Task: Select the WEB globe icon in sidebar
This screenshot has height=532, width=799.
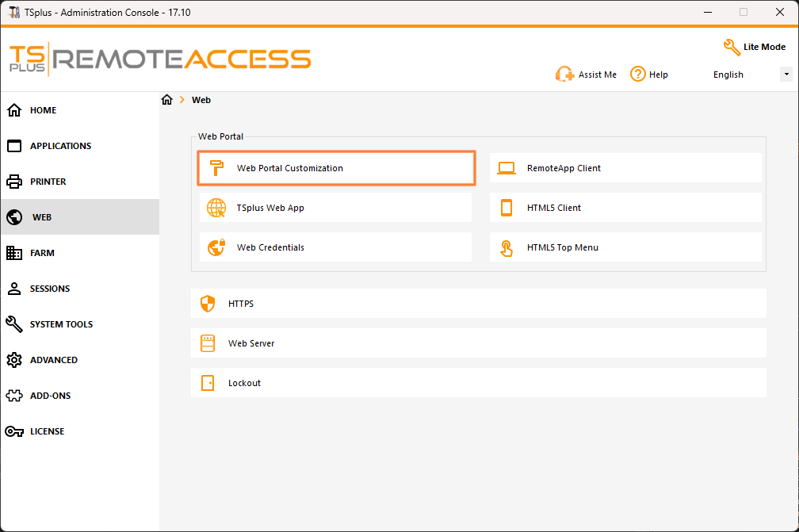Action: [x=16, y=217]
